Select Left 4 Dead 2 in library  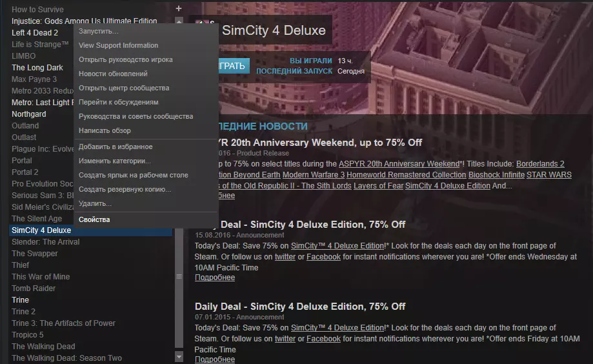(35, 33)
